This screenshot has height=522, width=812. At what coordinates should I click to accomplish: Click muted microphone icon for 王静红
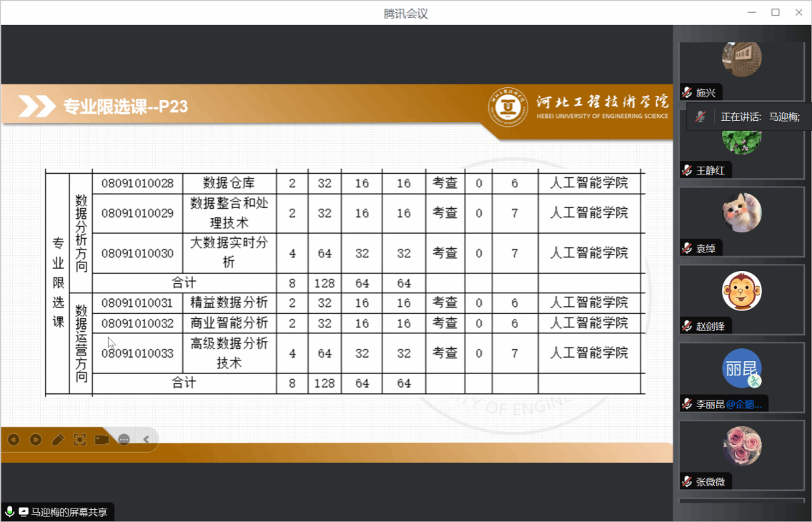(687, 170)
